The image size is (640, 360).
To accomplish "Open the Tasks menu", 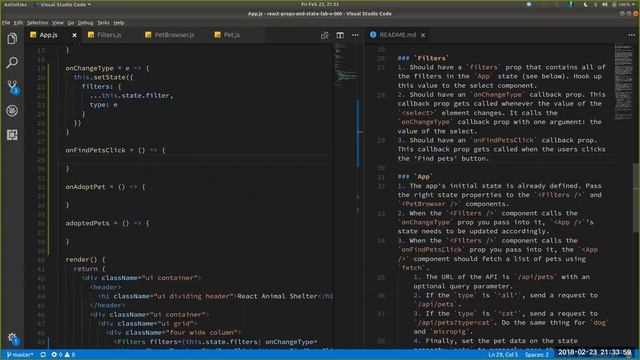I will [103, 23].
